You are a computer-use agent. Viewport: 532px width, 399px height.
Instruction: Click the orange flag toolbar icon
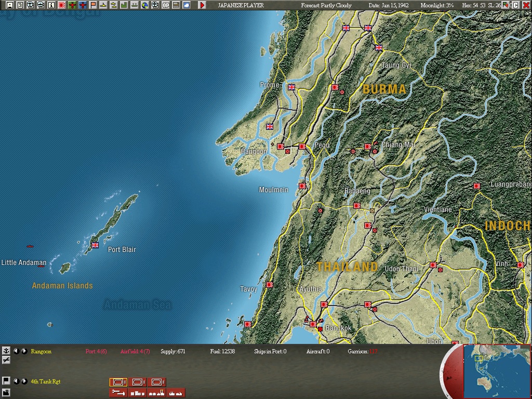click(x=93, y=5)
